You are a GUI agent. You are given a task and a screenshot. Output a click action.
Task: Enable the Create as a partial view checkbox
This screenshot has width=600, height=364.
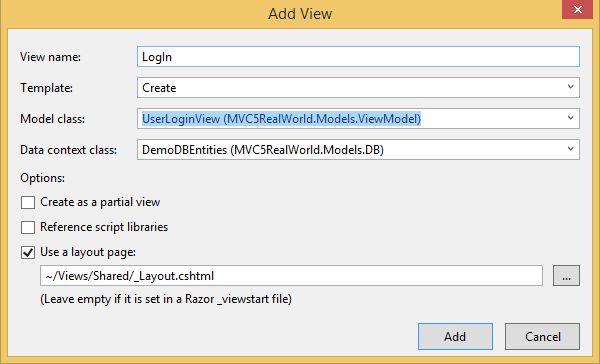[x=28, y=202]
